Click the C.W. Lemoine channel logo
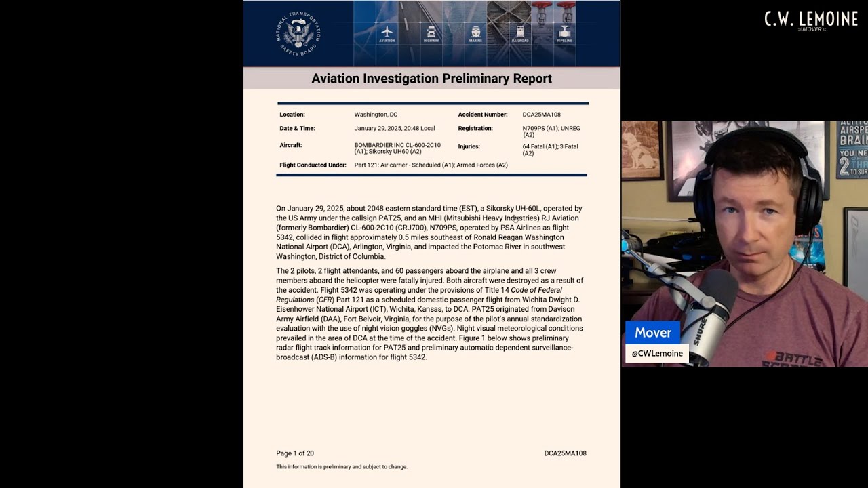Viewport: 868px width, 488px height. point(811,20)
